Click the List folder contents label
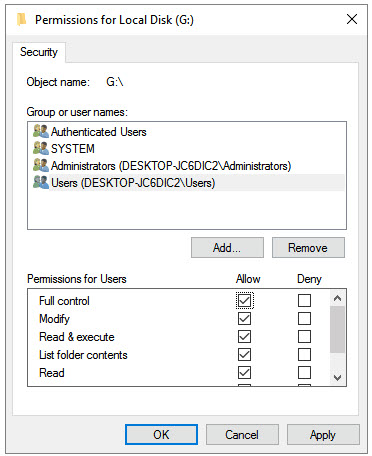Screen dimensions: 372x456 (x=83, y=355)
